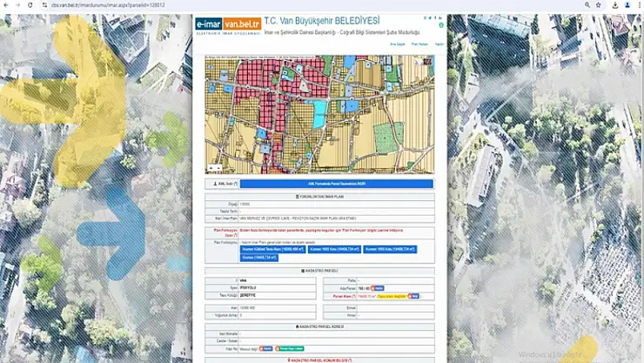Click the 'VAN' province value
The width and height of the screenshot is (644, 363).
coord(243,280)
